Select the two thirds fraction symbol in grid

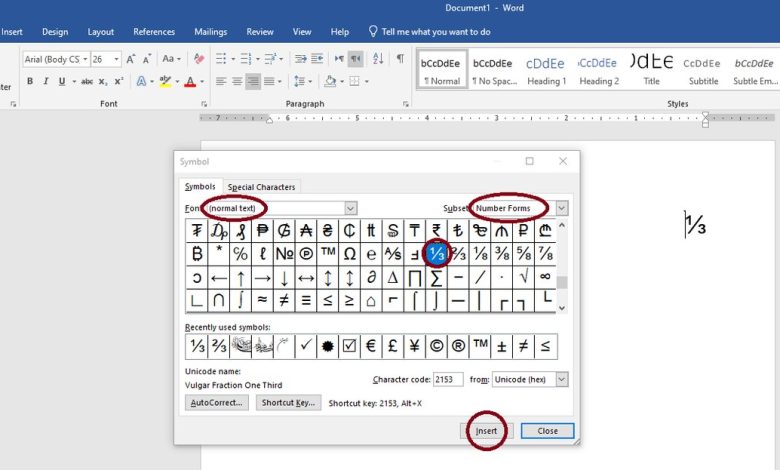(458, 254)
